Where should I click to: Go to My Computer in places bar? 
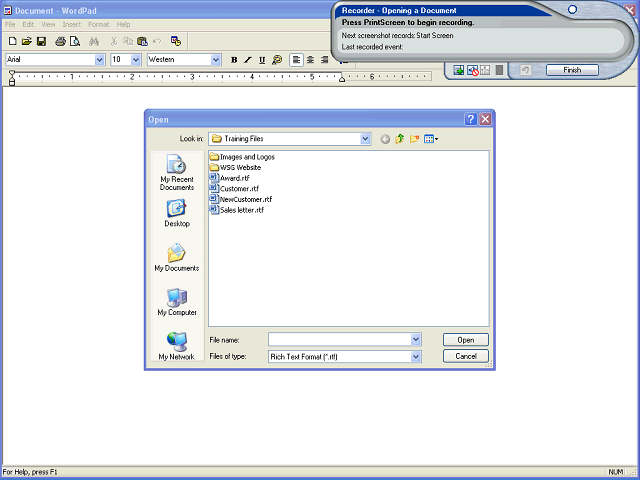click(177, 302)
